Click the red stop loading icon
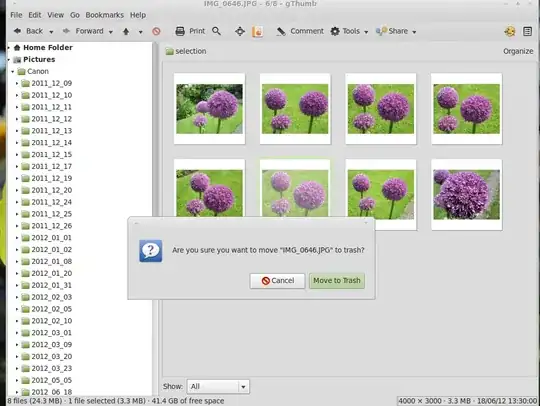This screenshot has height=406, width=540. point(156,31)
